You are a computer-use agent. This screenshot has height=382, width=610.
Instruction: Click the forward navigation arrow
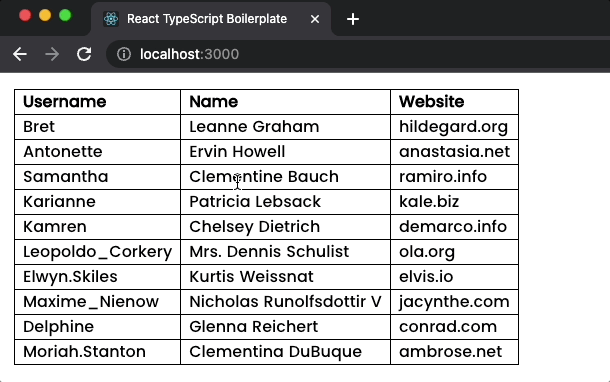[x=52, y=54]
